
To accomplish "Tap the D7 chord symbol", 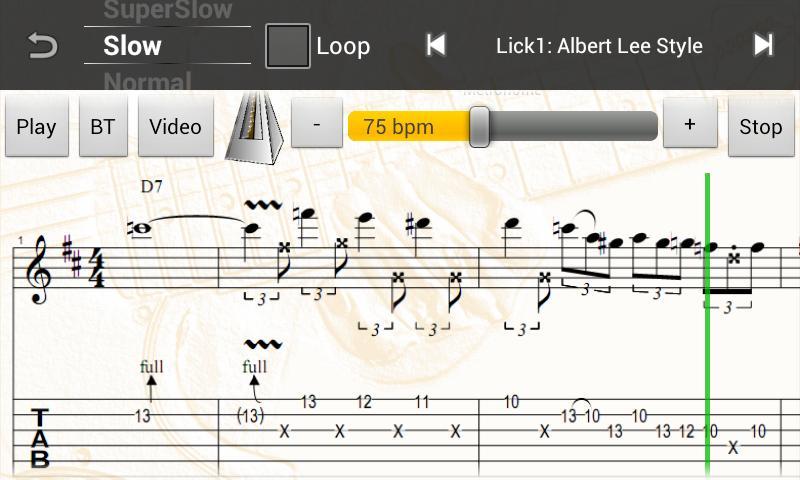I will [x=152, y=186].
